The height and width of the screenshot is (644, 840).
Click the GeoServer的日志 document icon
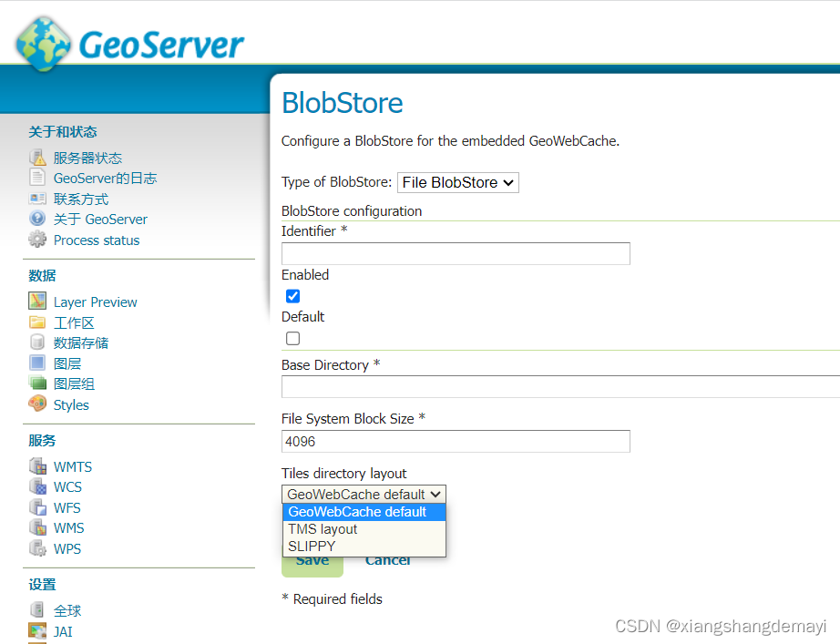37,178
